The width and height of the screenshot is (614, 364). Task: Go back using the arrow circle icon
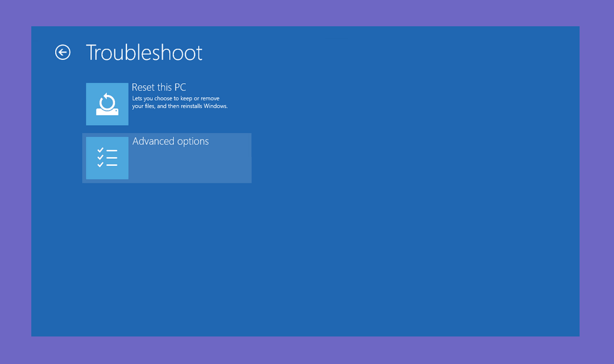(63, 53)
